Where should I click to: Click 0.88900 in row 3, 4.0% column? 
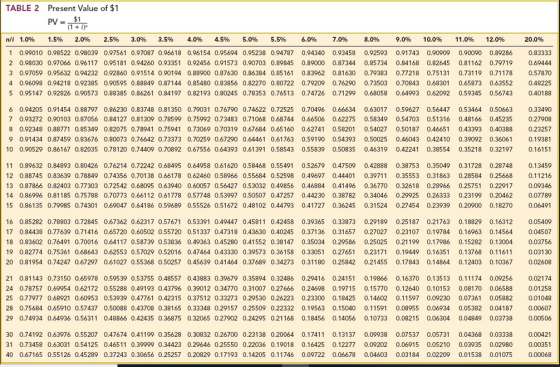[199, 73]
